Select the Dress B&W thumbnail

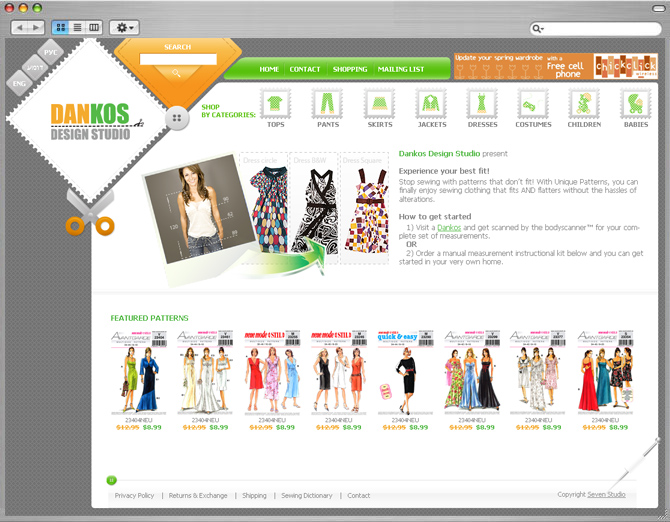(x=314, y=208)
